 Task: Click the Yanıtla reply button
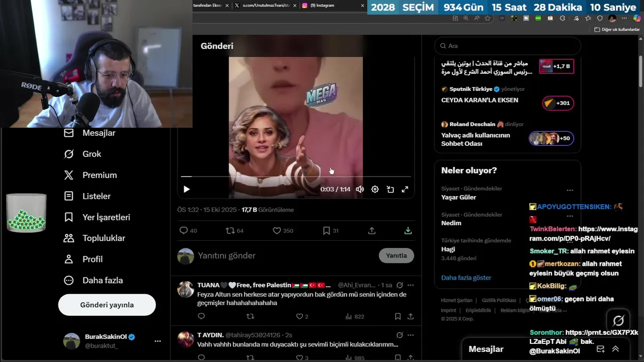396,256
